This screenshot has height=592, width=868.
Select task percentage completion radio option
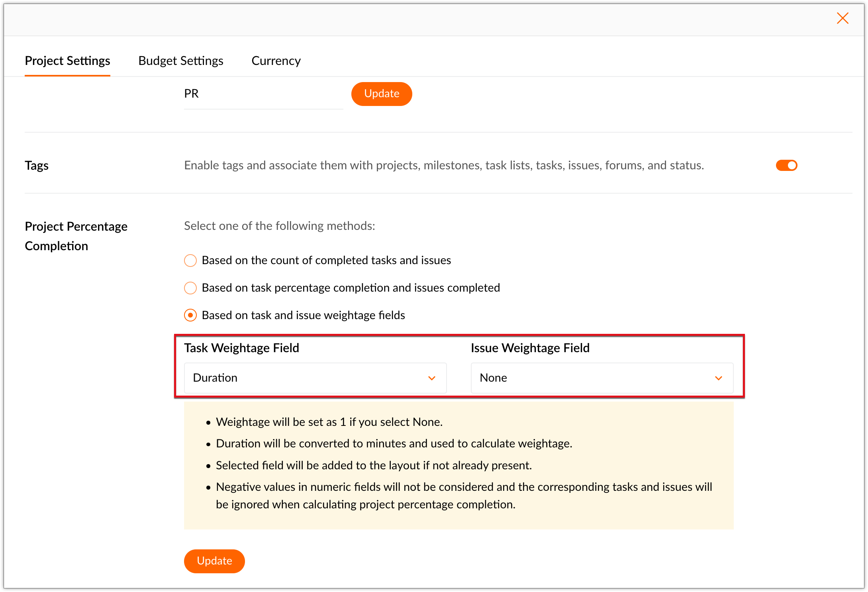coord(190,288)
